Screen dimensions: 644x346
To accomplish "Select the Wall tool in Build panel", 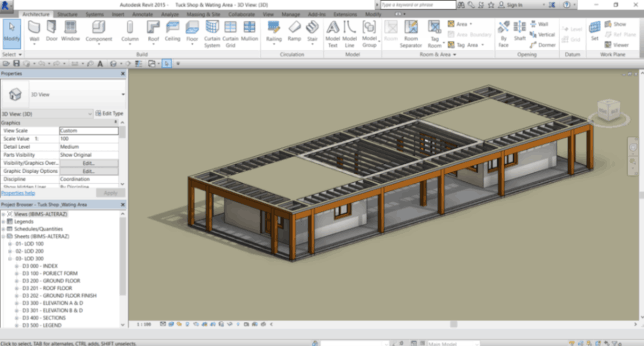I will tap(34, 31).
